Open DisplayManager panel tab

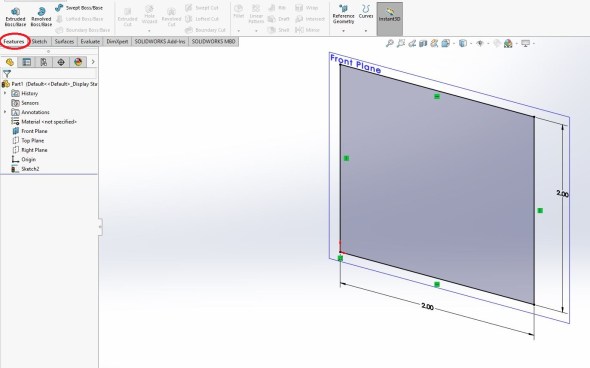point(78,62)
